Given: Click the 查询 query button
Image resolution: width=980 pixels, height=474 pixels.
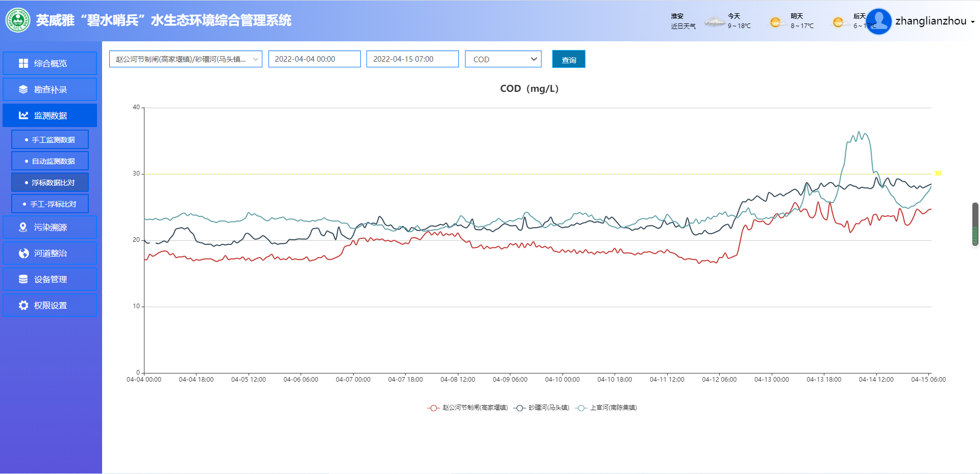Looking at the screenshot, I should [x=569, y=59].
